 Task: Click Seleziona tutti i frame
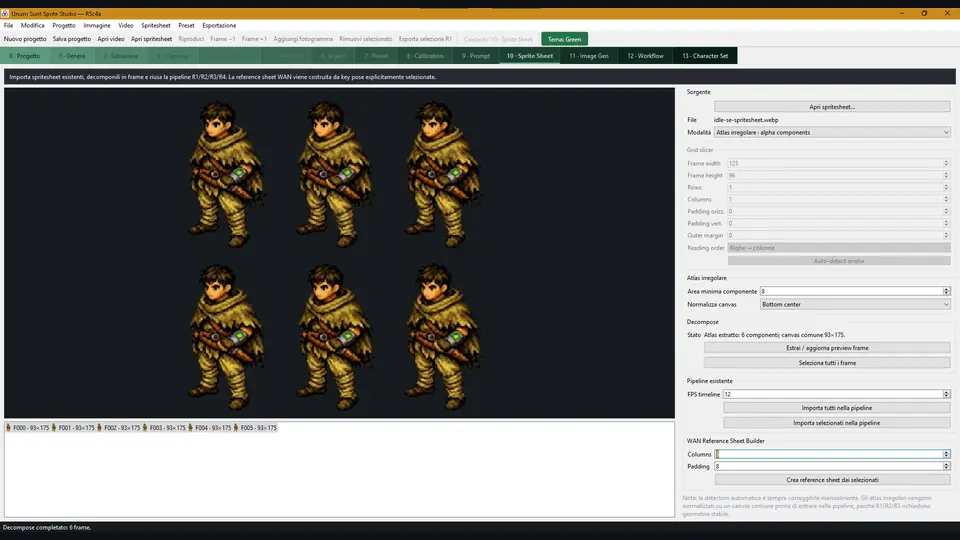coord(827,362)
